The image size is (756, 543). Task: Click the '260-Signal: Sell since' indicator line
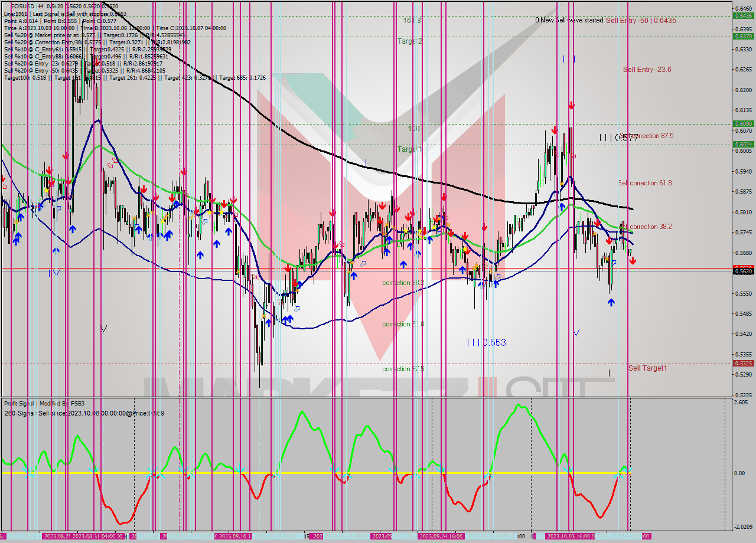pyautogui.click(x=84, y=413)
